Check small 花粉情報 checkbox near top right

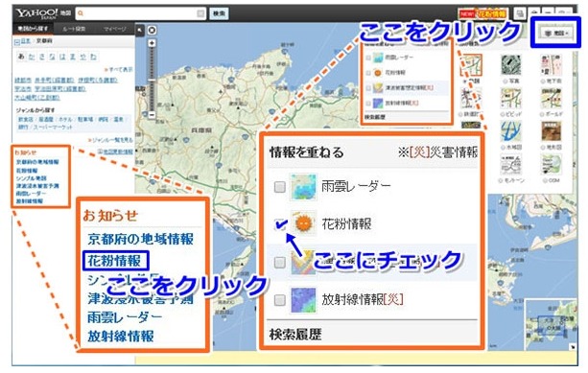[368, 73]
